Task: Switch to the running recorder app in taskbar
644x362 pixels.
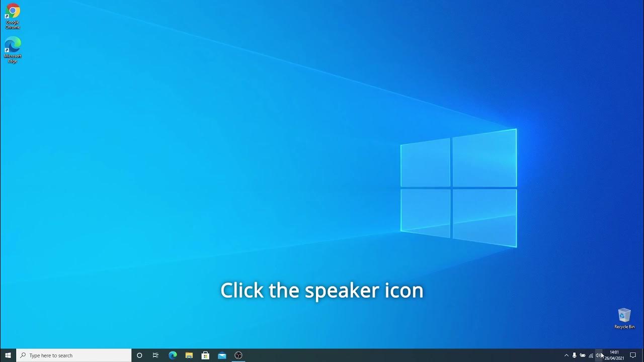Action: [x=238, y=355]
